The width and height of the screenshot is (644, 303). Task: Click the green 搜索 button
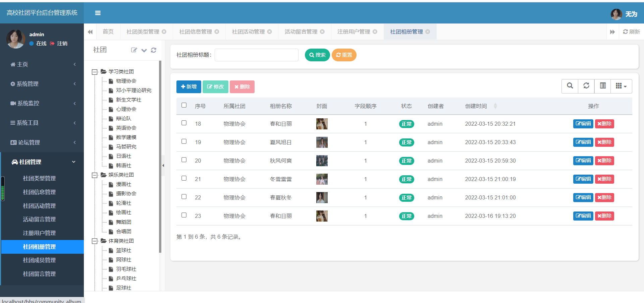click(317, 55)
